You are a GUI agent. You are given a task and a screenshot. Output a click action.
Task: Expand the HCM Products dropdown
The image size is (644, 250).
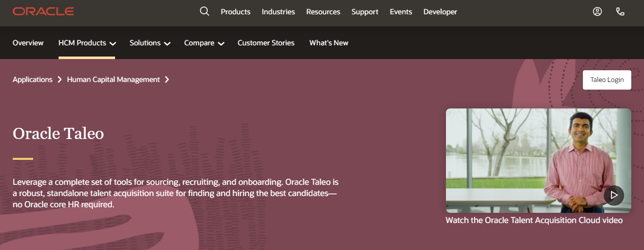click(x=87, y=43)
